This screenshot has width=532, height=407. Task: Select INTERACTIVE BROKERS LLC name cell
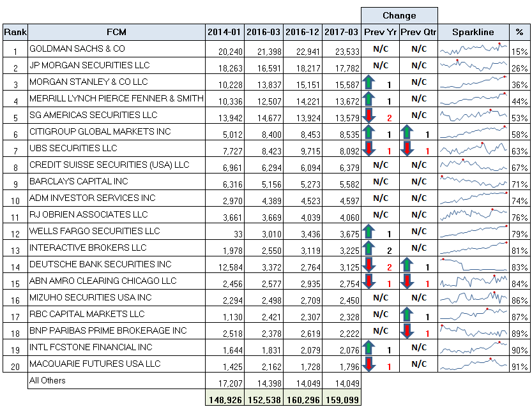116,248
